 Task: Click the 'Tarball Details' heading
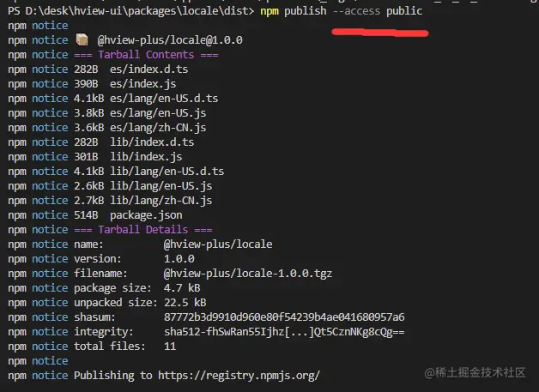click(143, 230)
